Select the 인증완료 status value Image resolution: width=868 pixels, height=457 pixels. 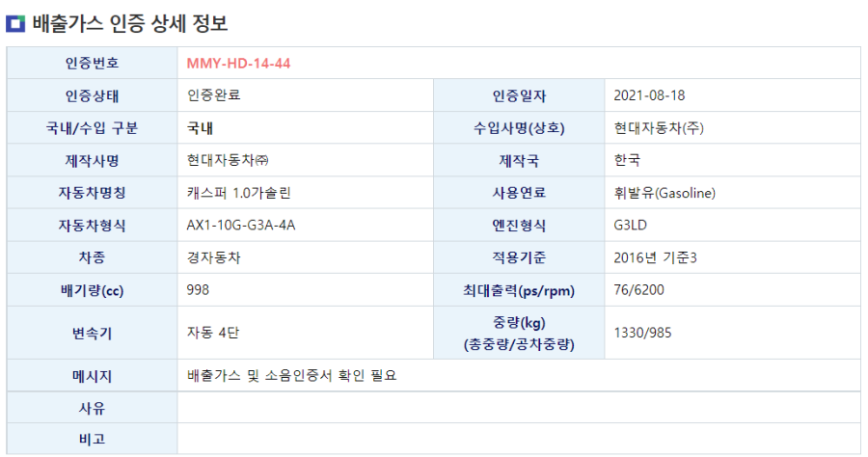tap(214, 95)
